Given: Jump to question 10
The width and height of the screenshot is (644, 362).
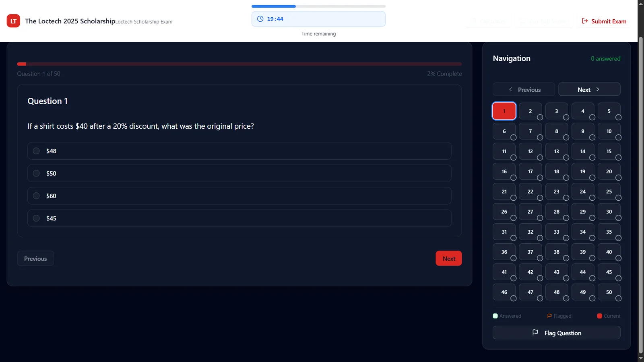Looking at the screenshot, I should [x=609, y=131].
